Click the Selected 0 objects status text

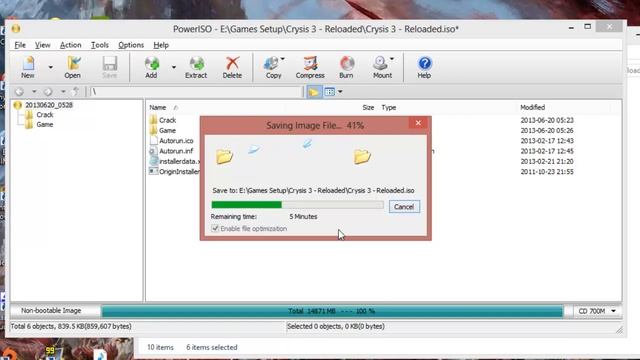point(336,326)
